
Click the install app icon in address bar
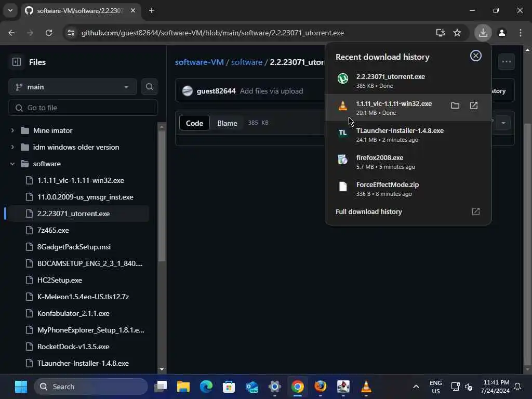(x=440, y=33)
